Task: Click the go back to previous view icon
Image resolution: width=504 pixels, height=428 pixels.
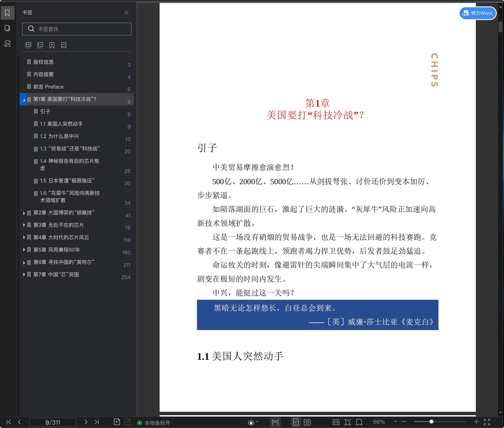Action: click(117, 422)
